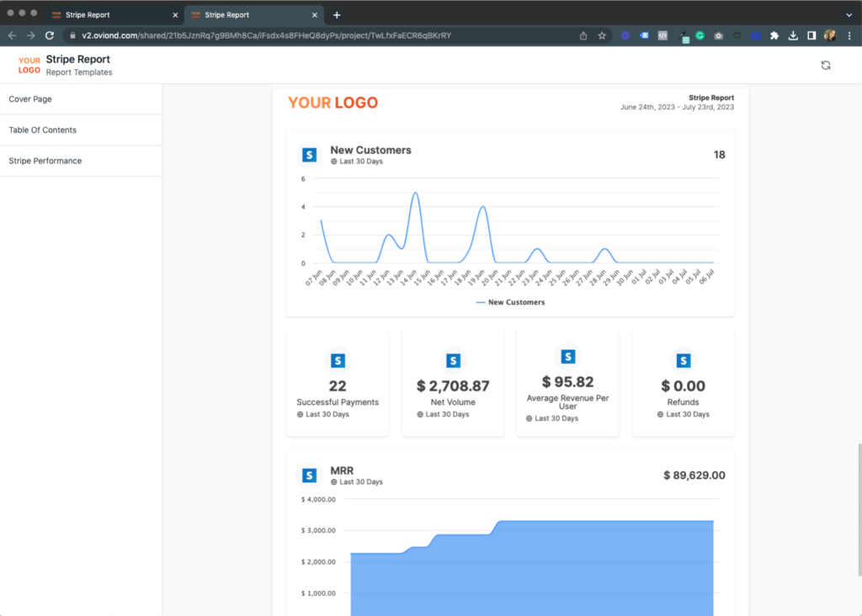Click the report refresh icon at top right
The width and height of the screenshot is (862, 616).
click(x=826, y=66)
